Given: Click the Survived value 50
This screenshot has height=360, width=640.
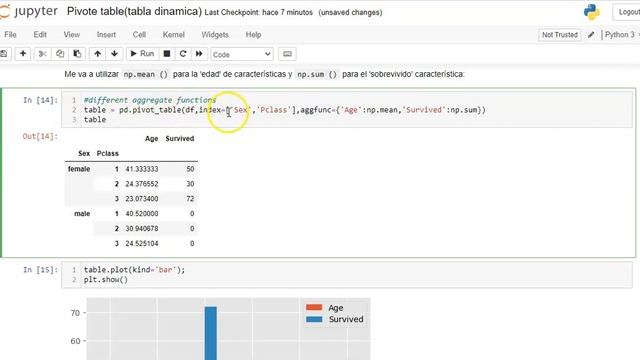Looking at the screenshot, I should pyautogui.click(x=190, y=169).
